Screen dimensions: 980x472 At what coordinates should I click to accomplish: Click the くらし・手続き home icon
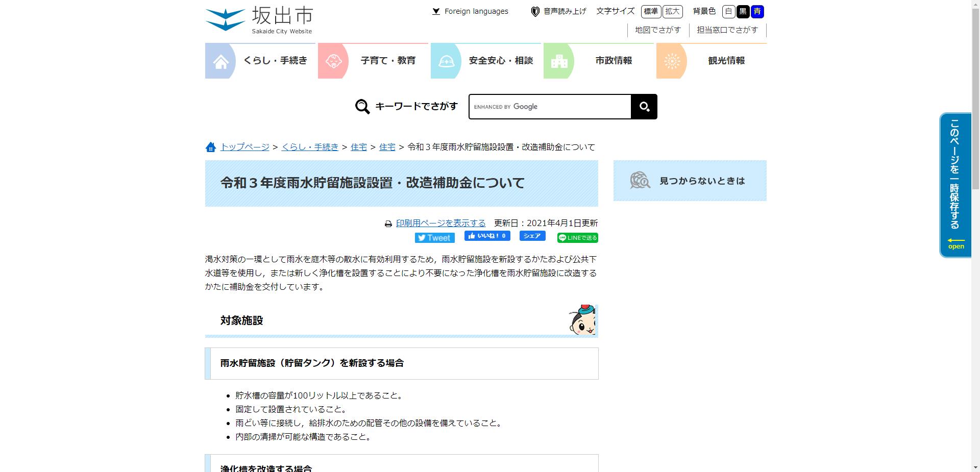[x=220, y=61]
